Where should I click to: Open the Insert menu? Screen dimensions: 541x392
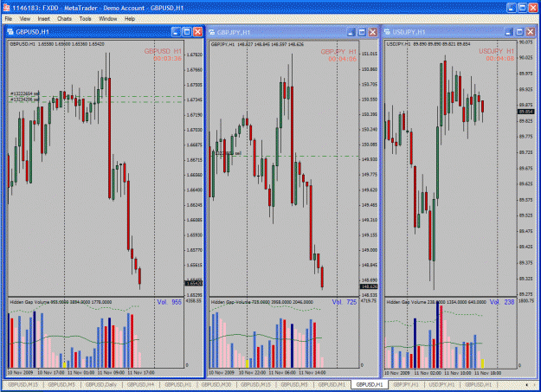(43, 19)
